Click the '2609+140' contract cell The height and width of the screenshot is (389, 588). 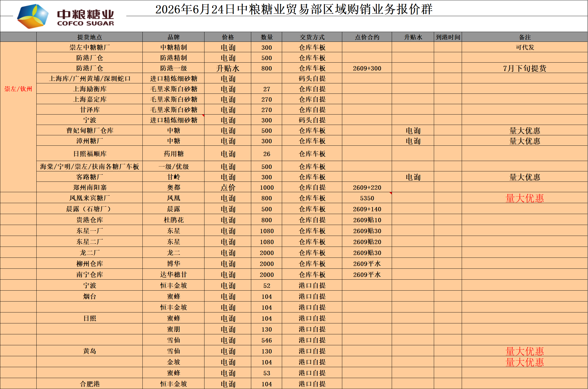367,209
